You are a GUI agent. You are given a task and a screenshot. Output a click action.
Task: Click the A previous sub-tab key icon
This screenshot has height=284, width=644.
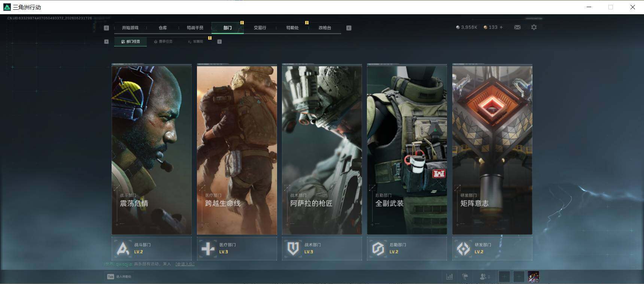(106, 42)
